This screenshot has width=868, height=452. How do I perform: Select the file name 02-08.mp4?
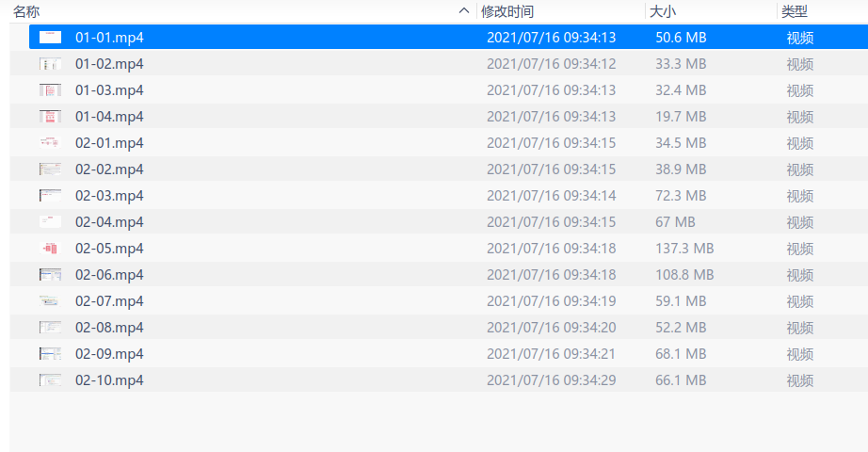(x=109, y=328)
